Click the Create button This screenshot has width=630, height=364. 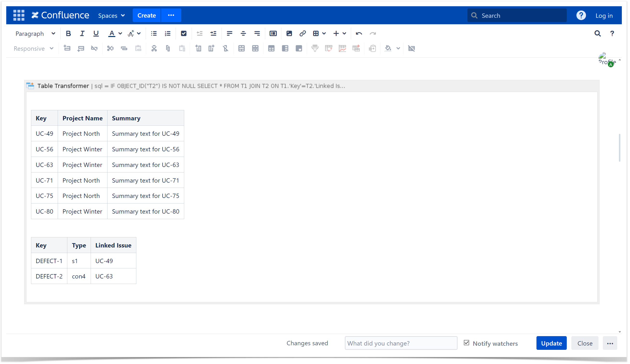[146, 15]
